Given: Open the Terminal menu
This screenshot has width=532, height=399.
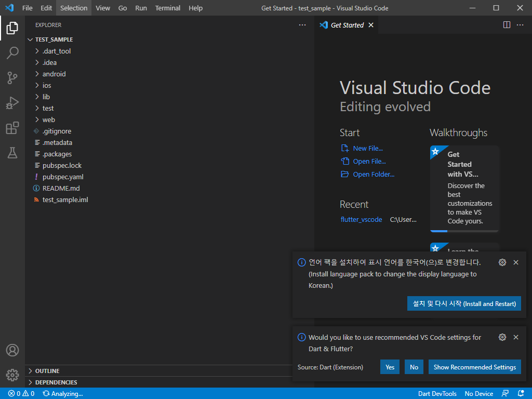Looking at the screenshot, I should tap(168, 8).
